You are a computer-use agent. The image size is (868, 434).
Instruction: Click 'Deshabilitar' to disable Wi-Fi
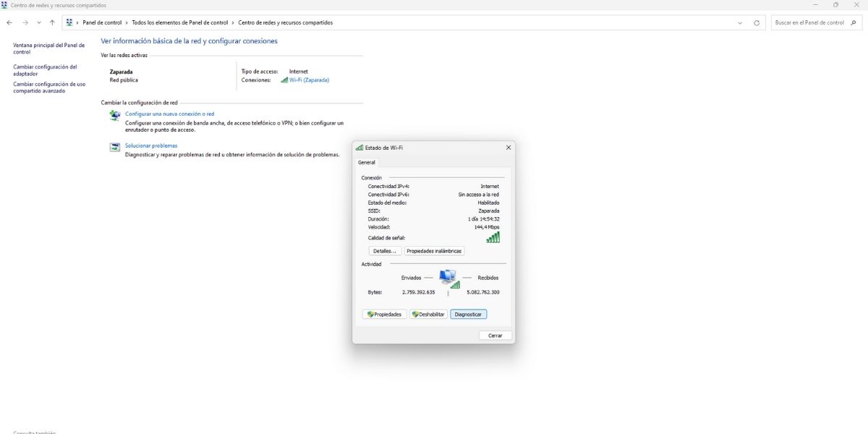click(428, 315)
